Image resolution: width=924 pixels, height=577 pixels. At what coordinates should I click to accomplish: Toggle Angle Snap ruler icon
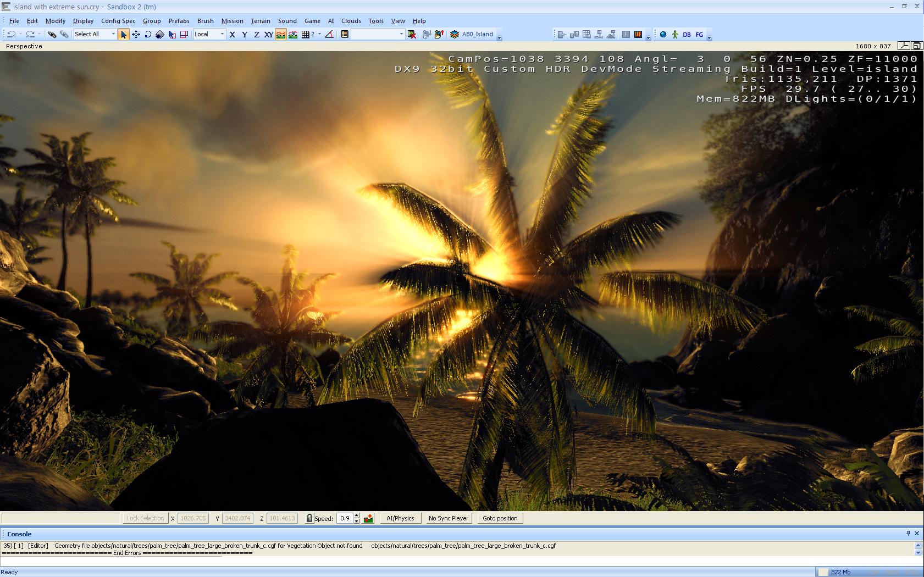tap(329, 34)
